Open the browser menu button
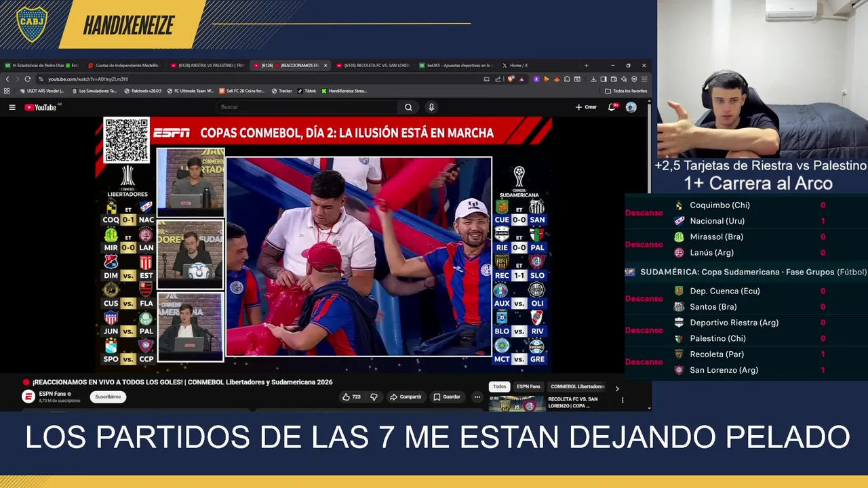 644,79
